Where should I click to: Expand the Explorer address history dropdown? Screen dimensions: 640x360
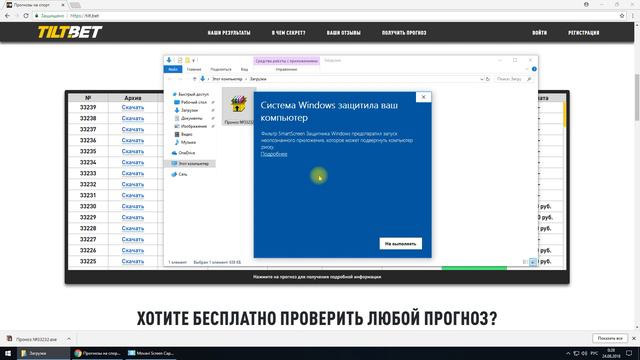pos(482,79)
